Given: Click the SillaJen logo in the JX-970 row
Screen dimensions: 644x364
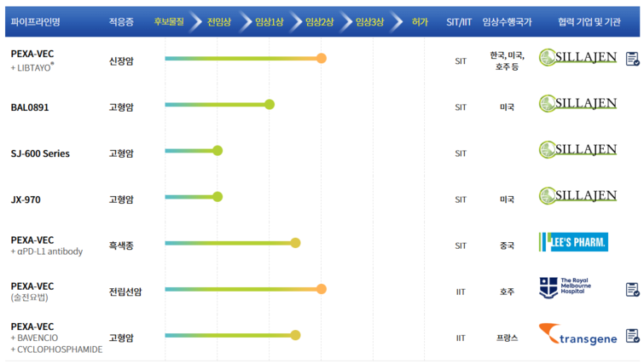Looking at the screenshot, I should [x=577, y=196].
